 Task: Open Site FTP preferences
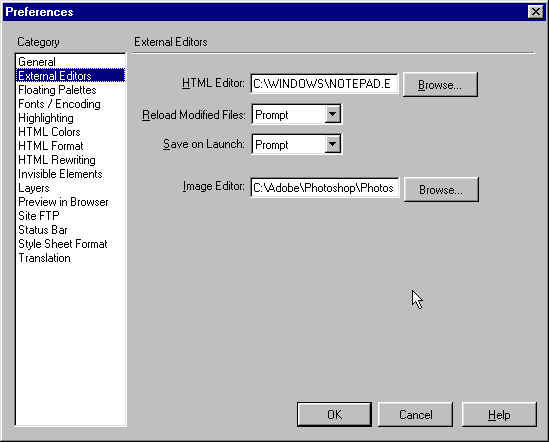pyautogui.click(x=39, y=216)
